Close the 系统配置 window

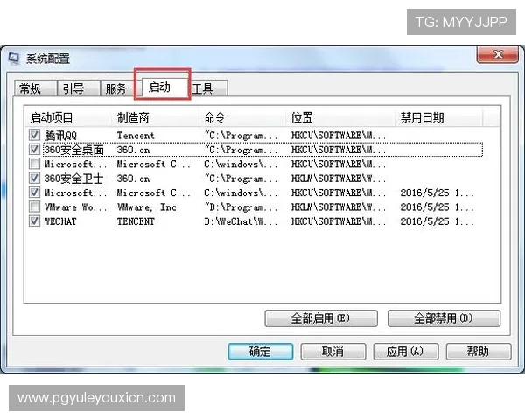(x=498, y=54)
